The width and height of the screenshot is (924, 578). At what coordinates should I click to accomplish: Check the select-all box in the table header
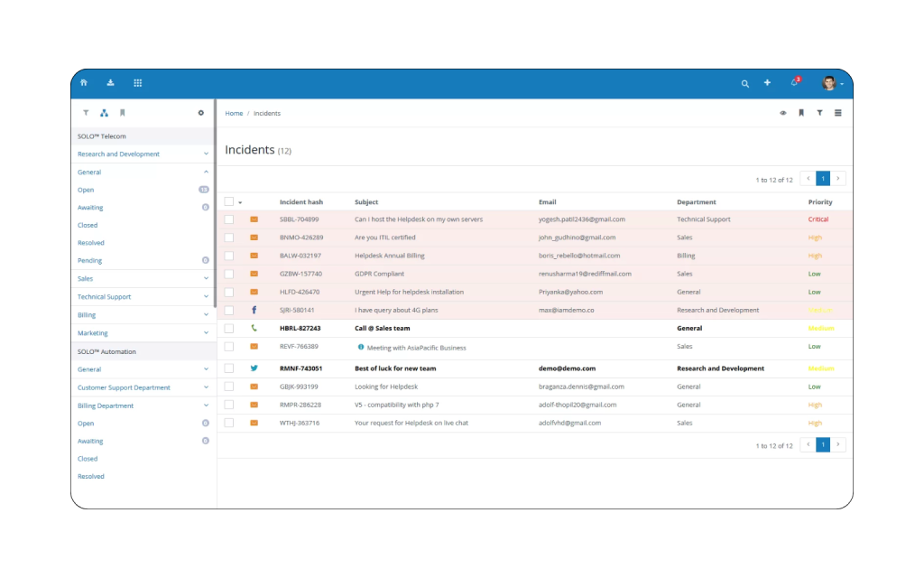point(228,201)
